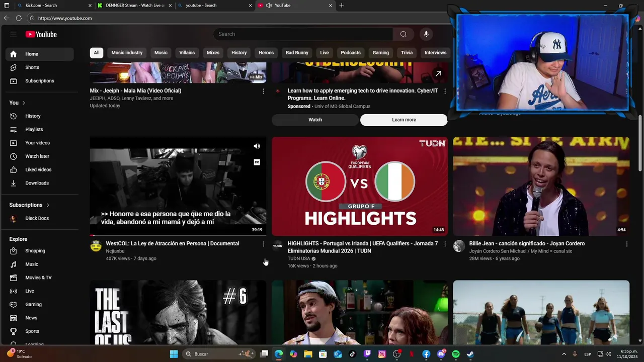
Task: Select the Mixes filter chip
Action: (213, 53)
